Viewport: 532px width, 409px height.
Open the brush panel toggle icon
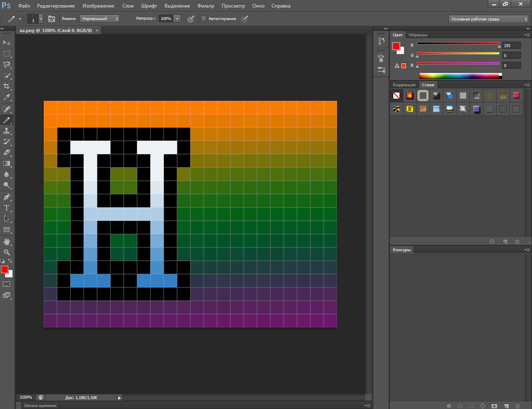point(52,19)
